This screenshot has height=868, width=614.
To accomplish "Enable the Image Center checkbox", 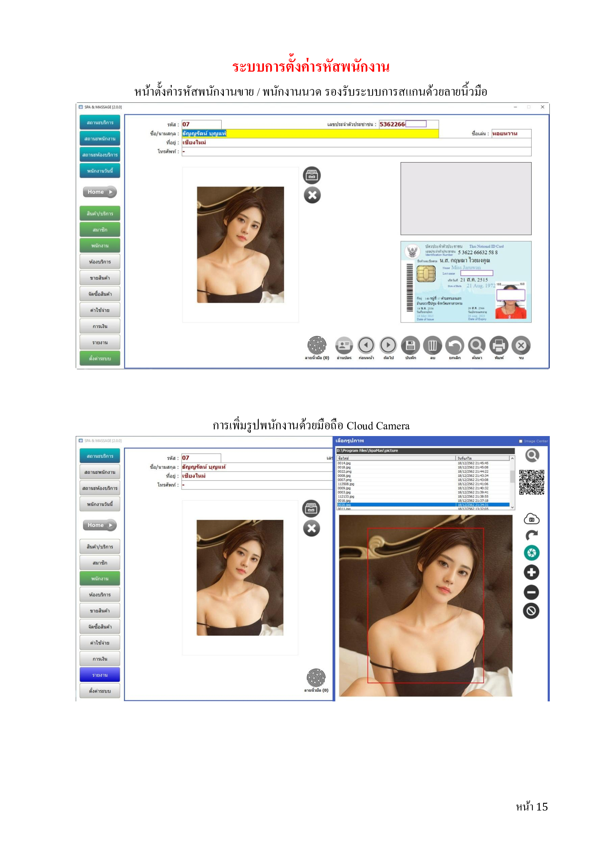I will point(520,441).
